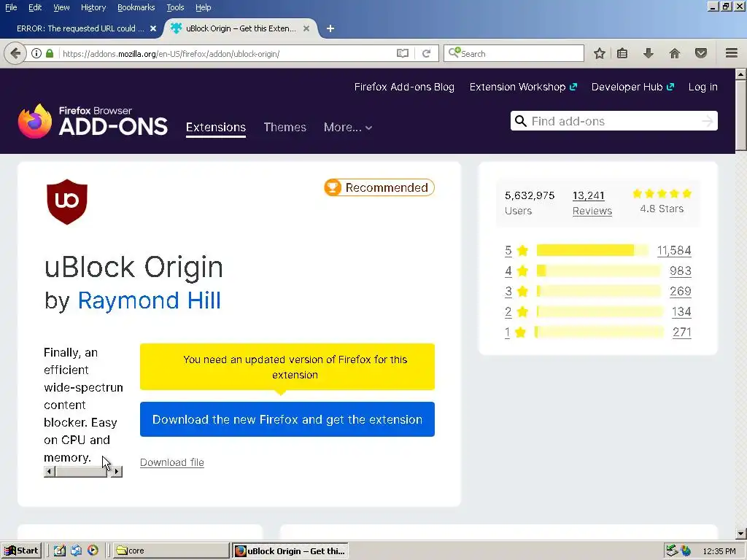This screenshot has height=560, width=747.
Task: Click the uBlock Origin shield icon
Action: click(x=67, y=201)
